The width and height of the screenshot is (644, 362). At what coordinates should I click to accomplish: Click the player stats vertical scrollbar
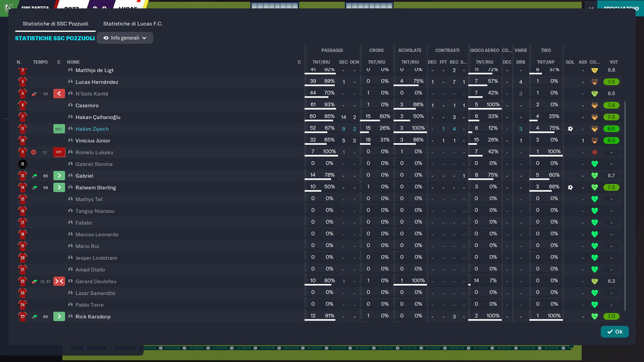click(x=625, y=206)
